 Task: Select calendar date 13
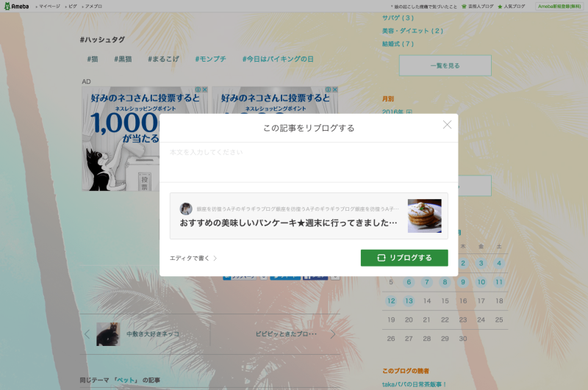[409, 300]
